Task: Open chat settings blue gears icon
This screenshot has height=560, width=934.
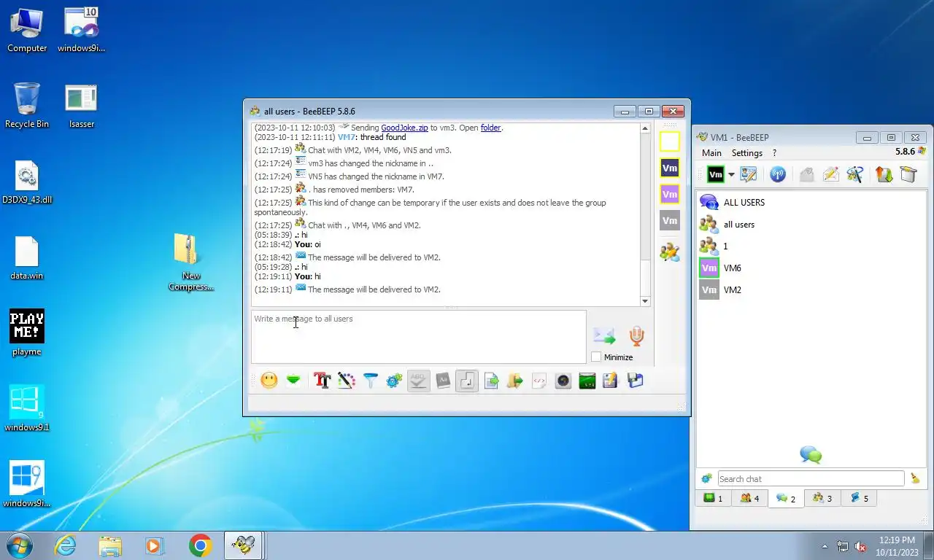Action: [394, 381]
